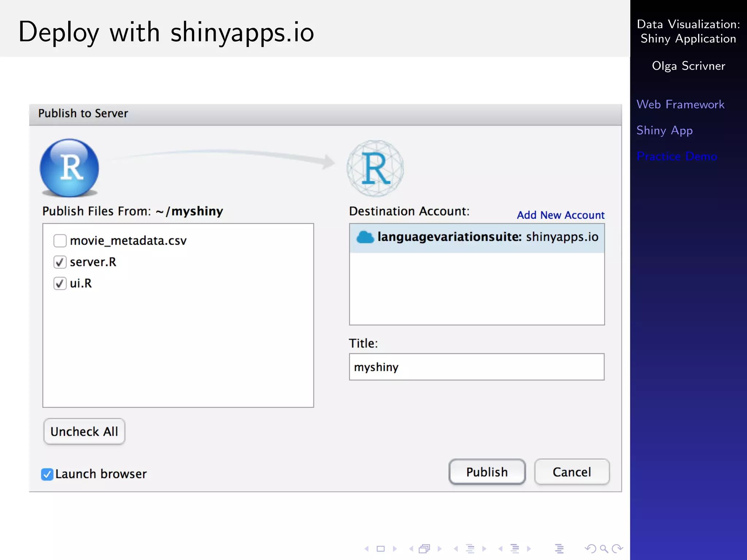Click the movie_metadata.csv file name
Viewport: 747px width, 560px height.
(128, 241)
